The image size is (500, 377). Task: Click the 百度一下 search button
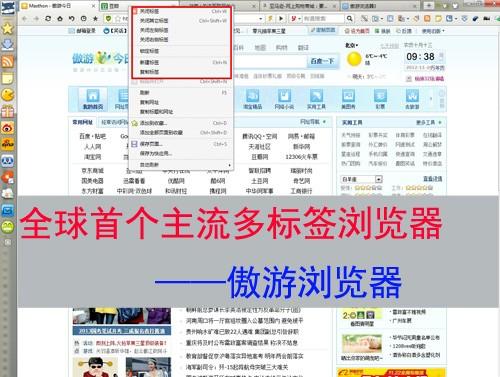[322, 61]
